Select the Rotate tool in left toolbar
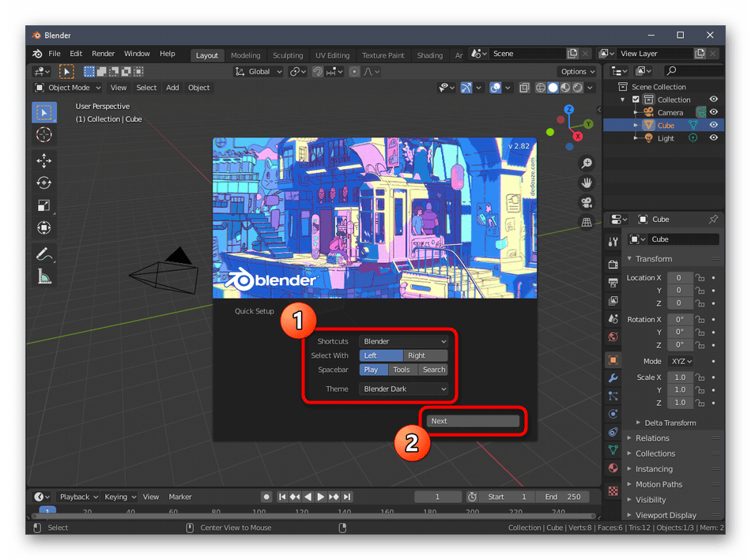 click(44, 182)
